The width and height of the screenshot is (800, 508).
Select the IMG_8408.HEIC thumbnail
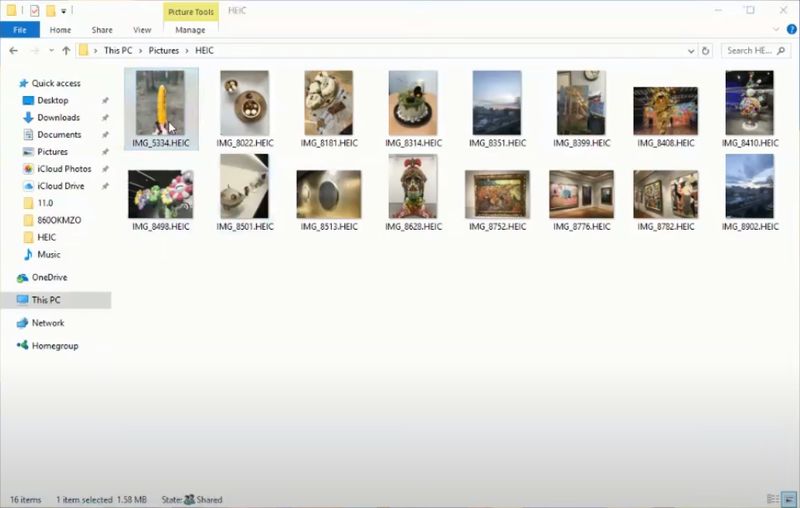click(666, 111)
